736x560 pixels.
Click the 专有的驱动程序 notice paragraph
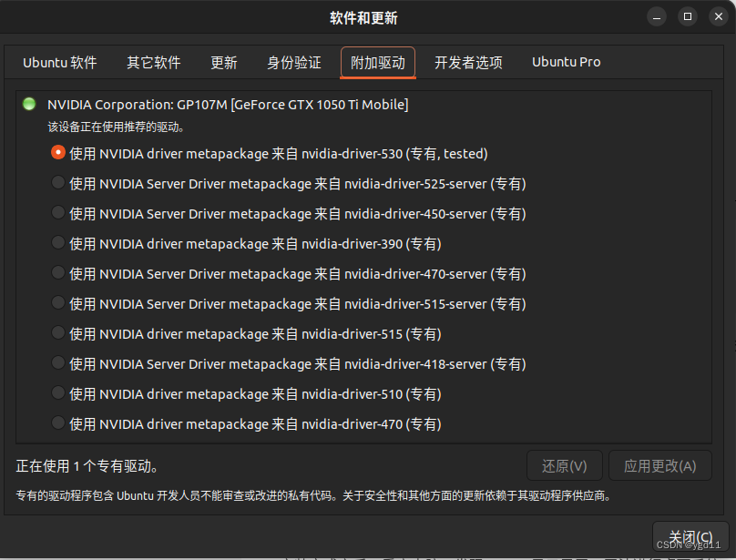point(314,495)
